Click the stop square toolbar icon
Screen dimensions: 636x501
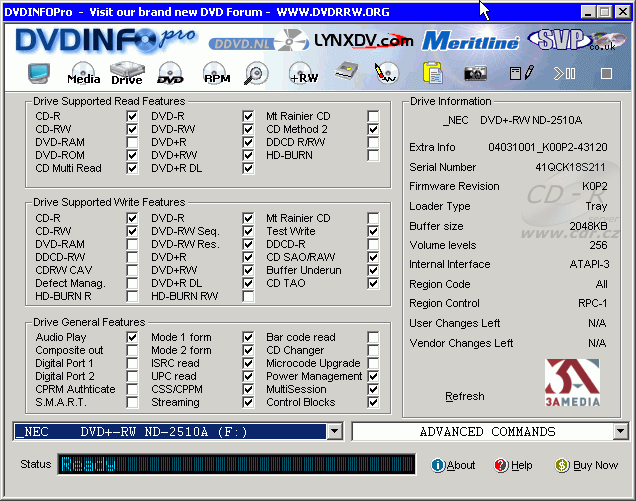point(606,73)
